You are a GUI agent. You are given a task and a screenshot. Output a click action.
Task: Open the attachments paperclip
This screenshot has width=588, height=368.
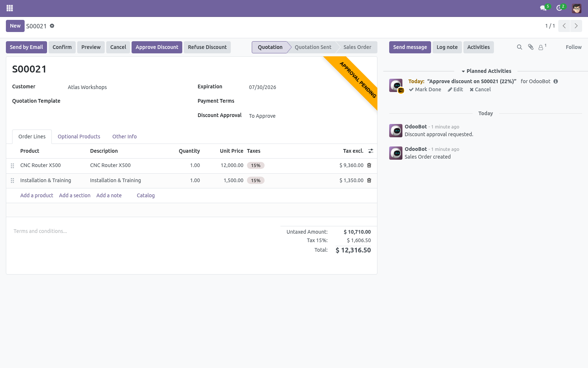[531, 47]
